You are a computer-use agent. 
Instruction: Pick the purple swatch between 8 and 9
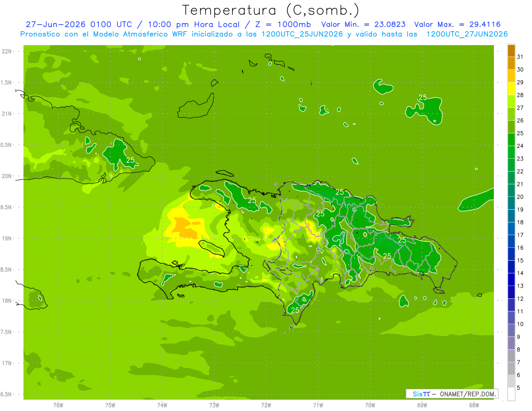click(511, 343)
